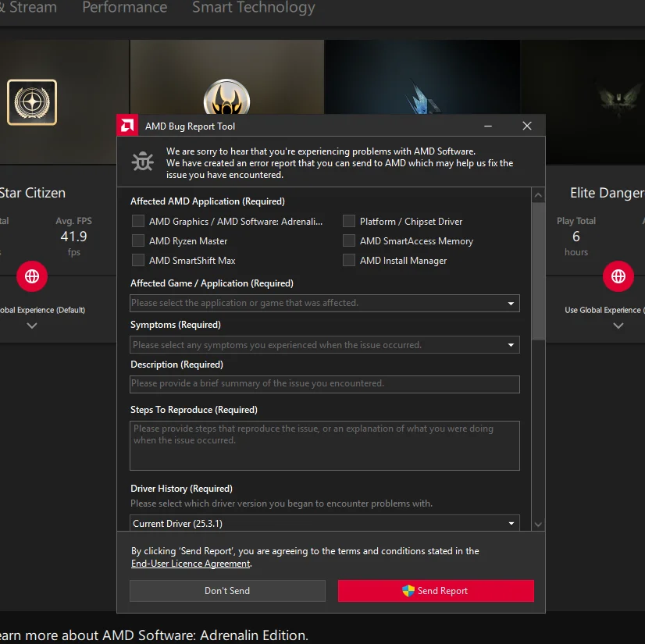Check AMD Graphics / AMD Software: Adrenalin box
The width and height of the screenshot is (645, 644).
point(138,221)
